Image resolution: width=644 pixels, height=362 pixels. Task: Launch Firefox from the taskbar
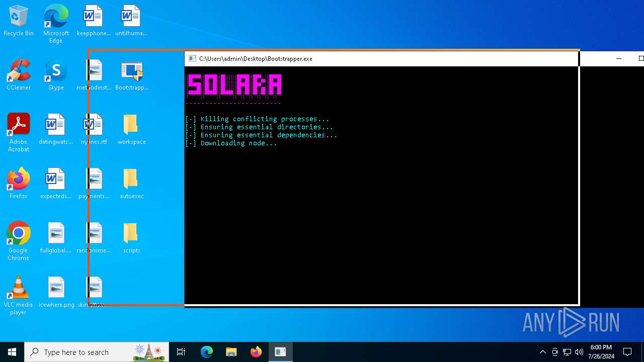point(256,352)
